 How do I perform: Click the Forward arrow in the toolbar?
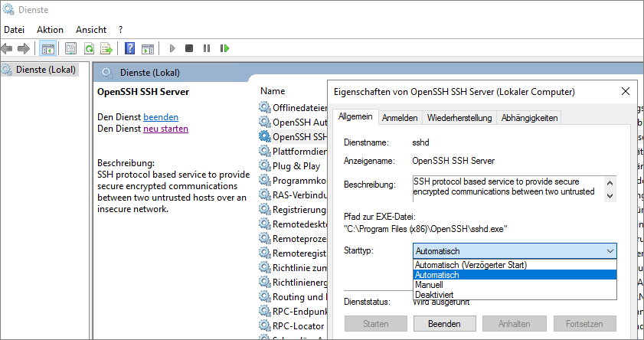24,48
